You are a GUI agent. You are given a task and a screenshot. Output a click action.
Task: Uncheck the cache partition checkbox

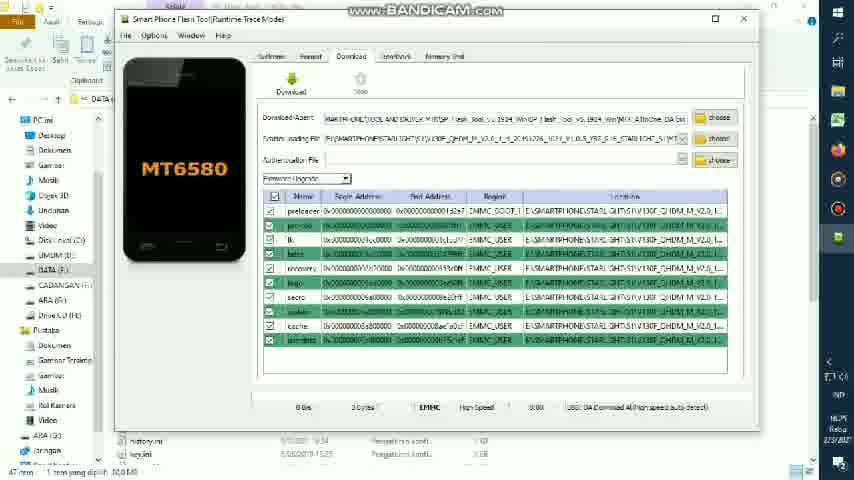(270, 326)
